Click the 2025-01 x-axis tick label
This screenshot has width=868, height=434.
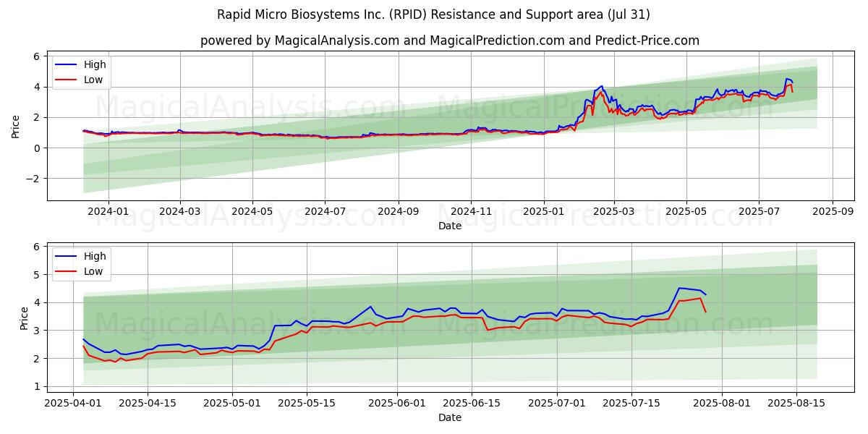coord(544,211)
